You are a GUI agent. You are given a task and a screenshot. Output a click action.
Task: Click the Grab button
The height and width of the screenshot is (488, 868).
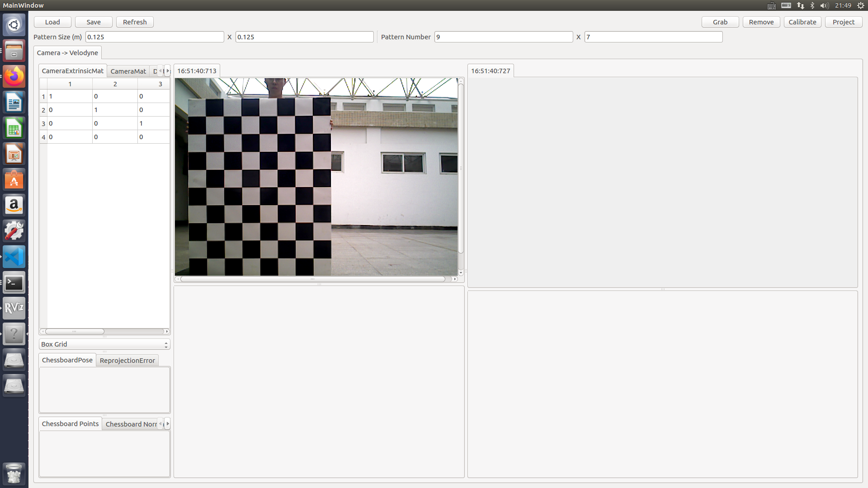pos(720,22)
